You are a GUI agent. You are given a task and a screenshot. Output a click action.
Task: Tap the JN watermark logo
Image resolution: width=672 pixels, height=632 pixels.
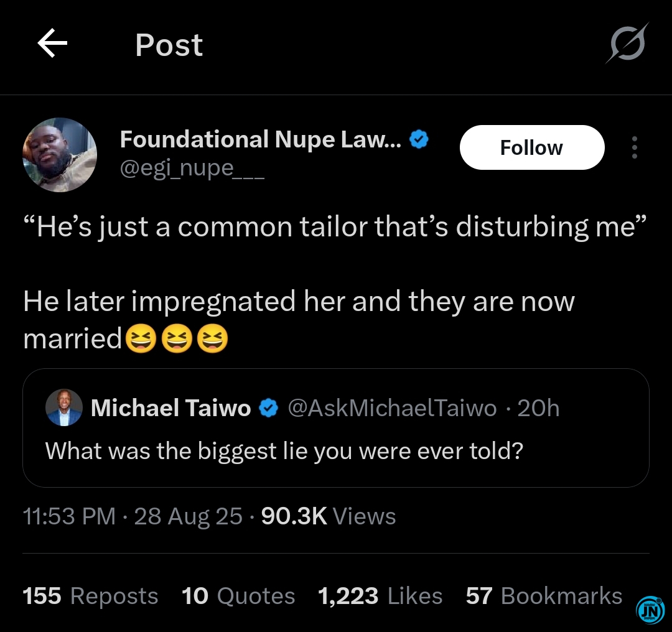[x=650, y=610]
